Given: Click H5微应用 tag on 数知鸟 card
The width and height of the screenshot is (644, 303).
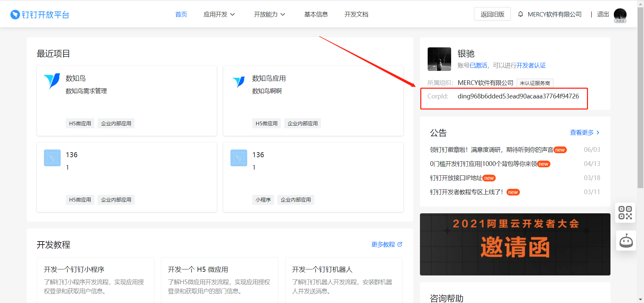Looking at the screenshot, I should click(x=80, y=123).
